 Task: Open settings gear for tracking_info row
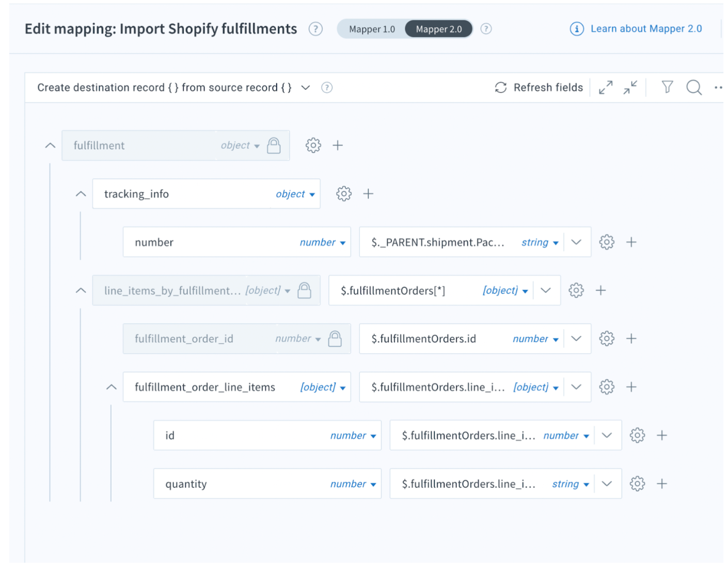(x=344, y=194)
